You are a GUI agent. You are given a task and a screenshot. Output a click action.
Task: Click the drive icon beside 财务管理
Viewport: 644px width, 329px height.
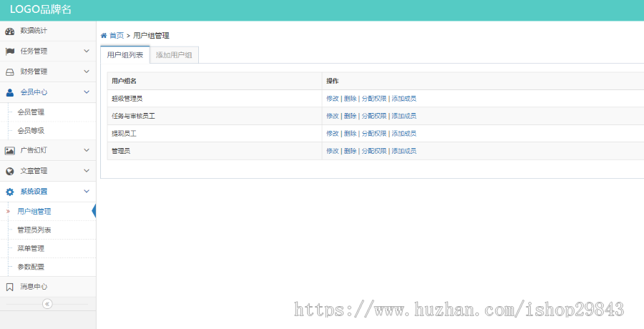tap(9, 72)
